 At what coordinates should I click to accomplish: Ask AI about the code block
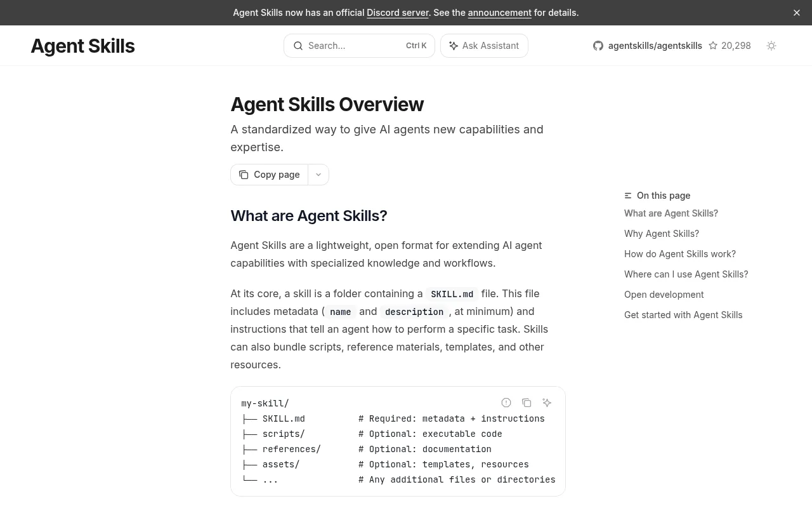[x=547, y=403]
